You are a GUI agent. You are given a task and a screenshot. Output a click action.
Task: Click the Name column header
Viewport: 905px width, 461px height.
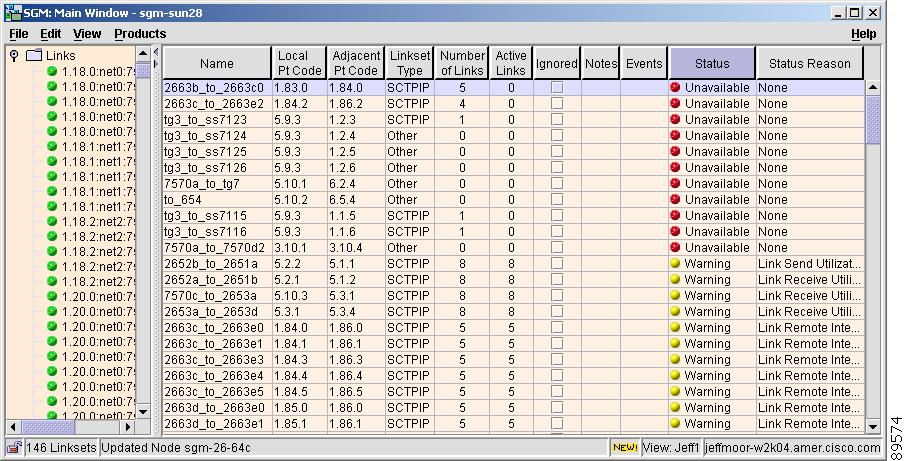(x=216, y=63)
